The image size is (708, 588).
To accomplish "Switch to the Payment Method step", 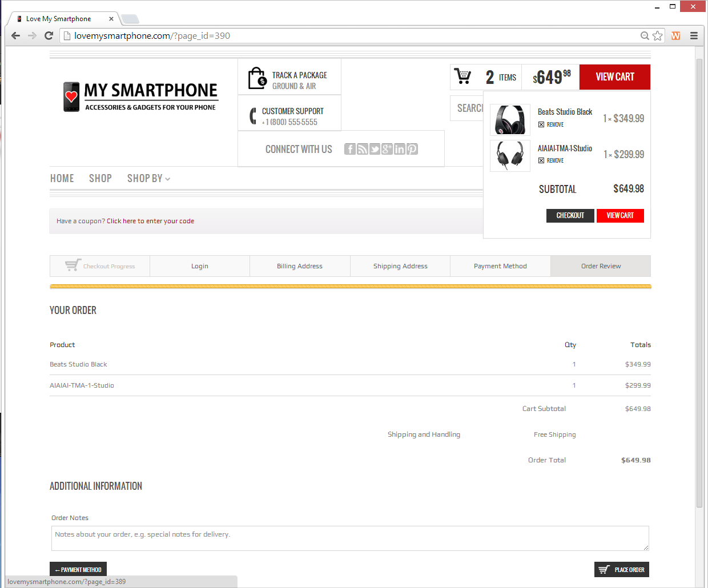I will [500, 266].
